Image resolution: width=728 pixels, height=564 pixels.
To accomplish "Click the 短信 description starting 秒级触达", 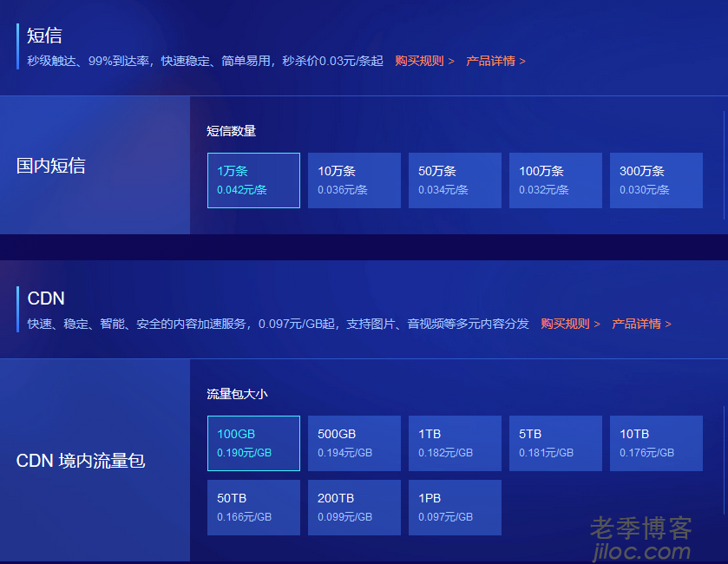I will point(206,61).
